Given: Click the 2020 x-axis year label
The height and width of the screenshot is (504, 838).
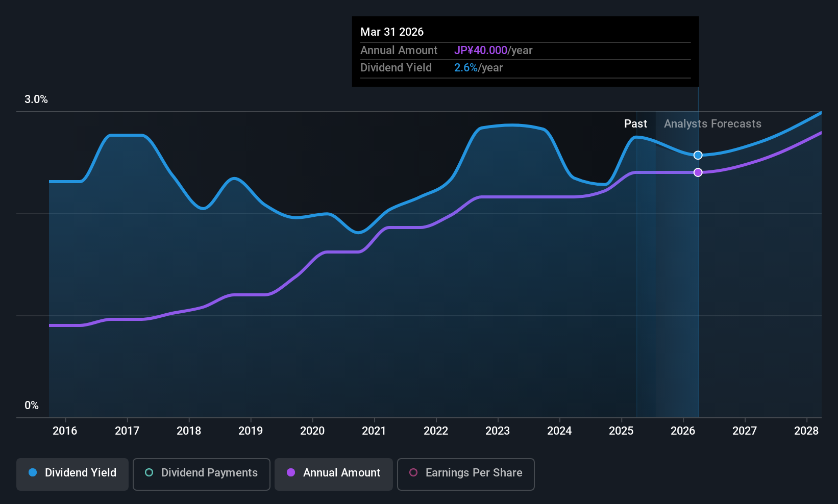Looking at the screenshot, I should tap(312, 431).
